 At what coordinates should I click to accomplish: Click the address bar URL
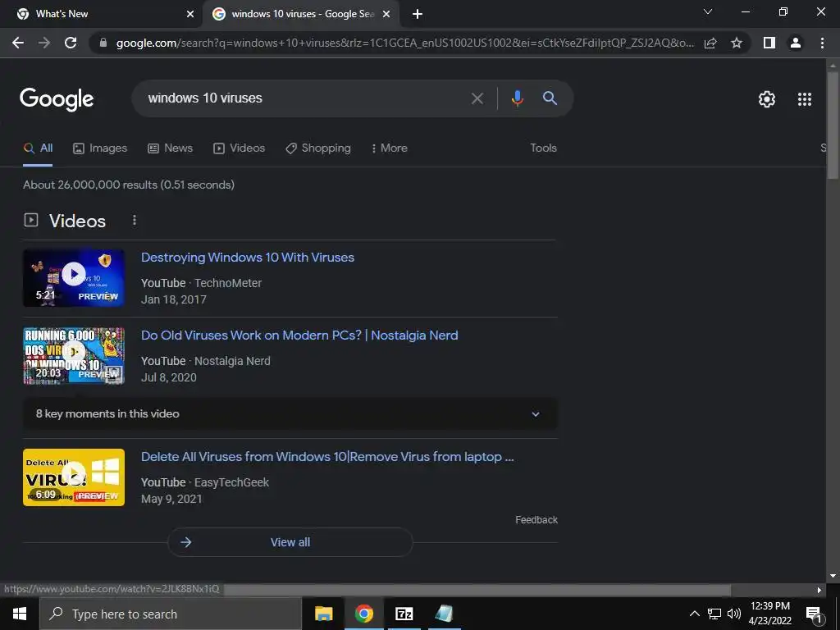click(x=405, y=43)
